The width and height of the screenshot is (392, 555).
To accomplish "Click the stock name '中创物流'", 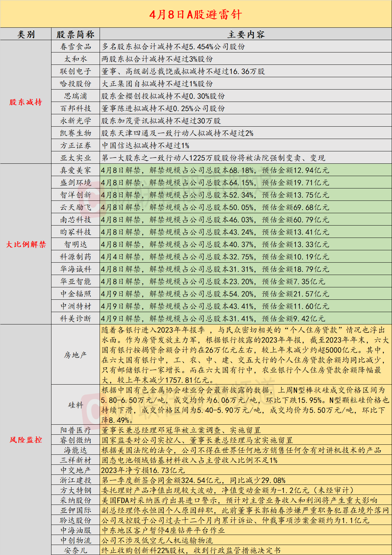I will 76,540.
